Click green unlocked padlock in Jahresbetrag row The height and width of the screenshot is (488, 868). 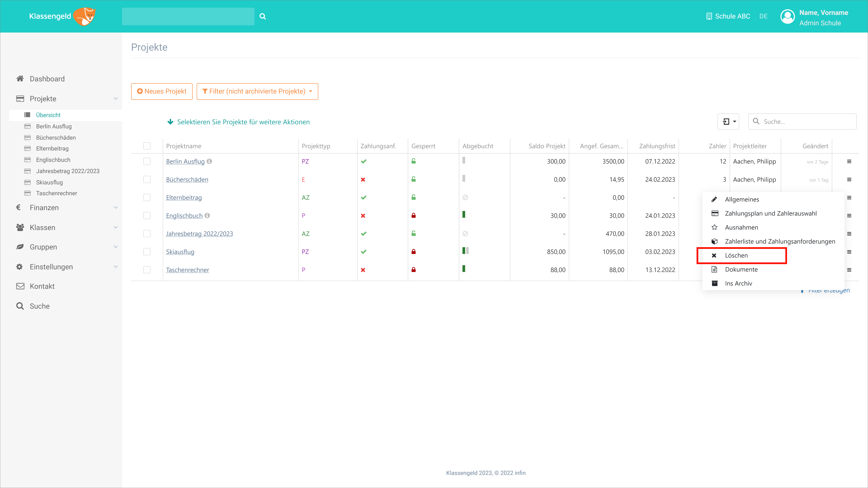pos(413,233)
